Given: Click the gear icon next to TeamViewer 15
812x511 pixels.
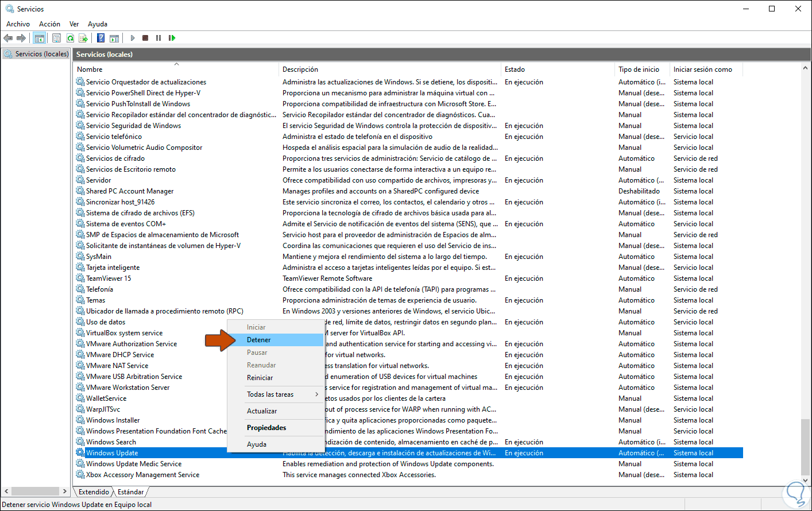Looking at the screenshot, I should click(80, 278).
